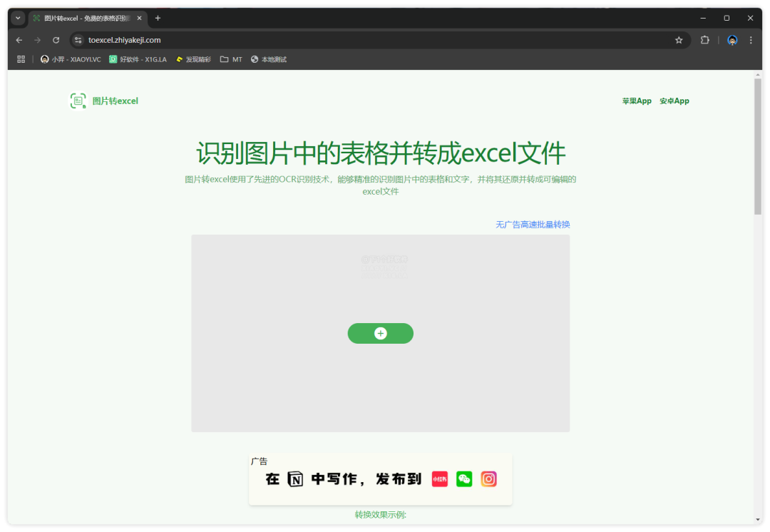The image size is (770, 532).
Task: Click the 小红书 icon in the ad
Action: 439,479
